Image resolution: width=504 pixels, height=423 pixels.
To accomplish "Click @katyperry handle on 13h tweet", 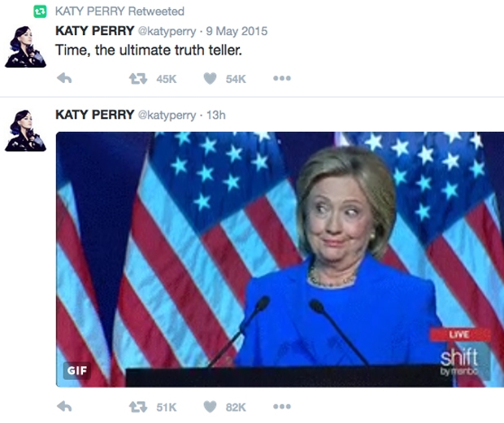I will [167, 116].
